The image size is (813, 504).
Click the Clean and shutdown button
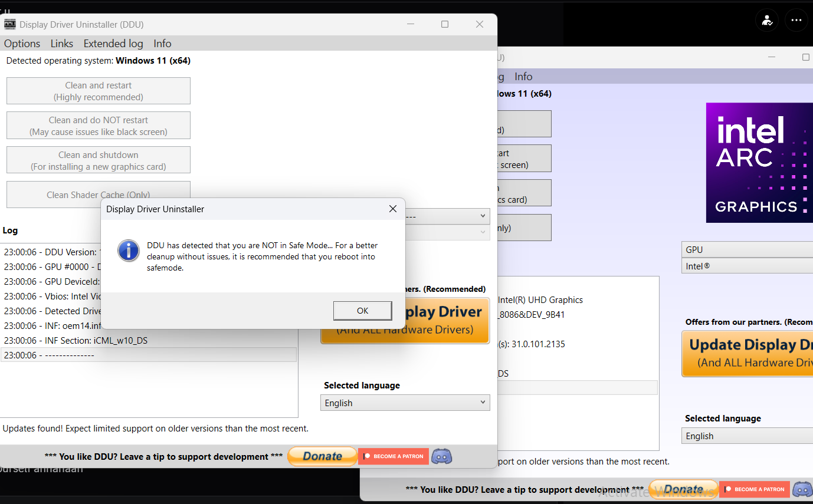tap(99, 160)
